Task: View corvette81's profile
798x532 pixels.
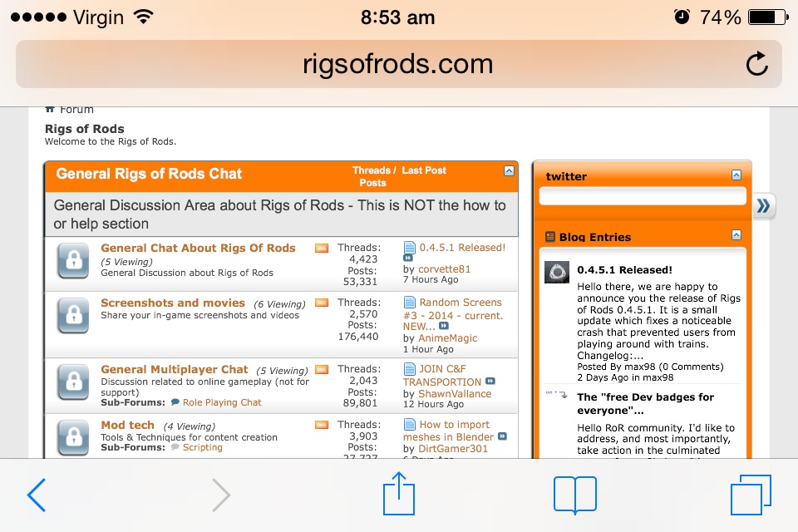Action: 444,268
